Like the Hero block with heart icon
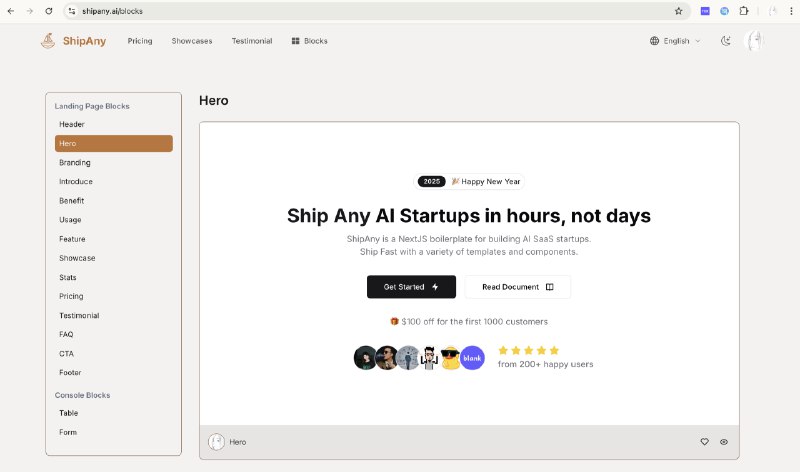 click(705, 442)
